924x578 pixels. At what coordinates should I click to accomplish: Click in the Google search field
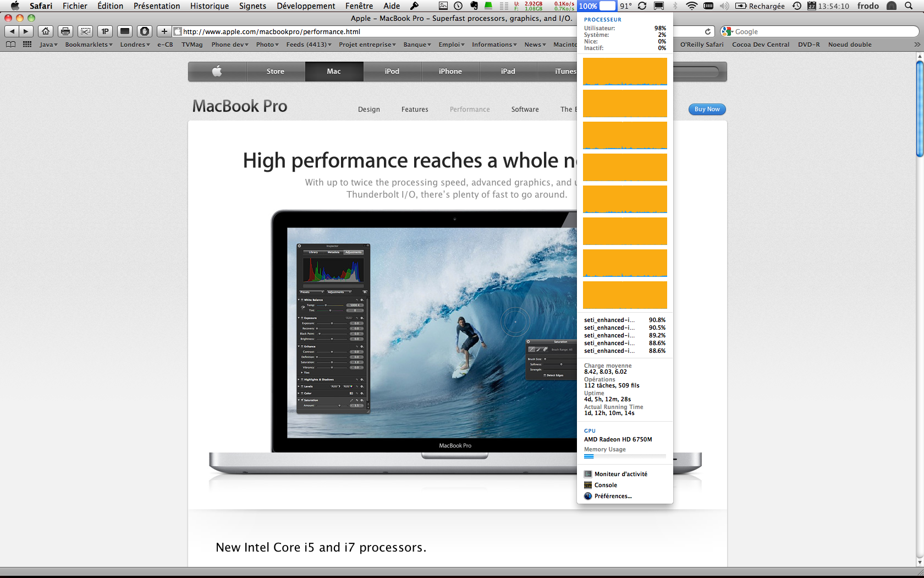(820, 31)
